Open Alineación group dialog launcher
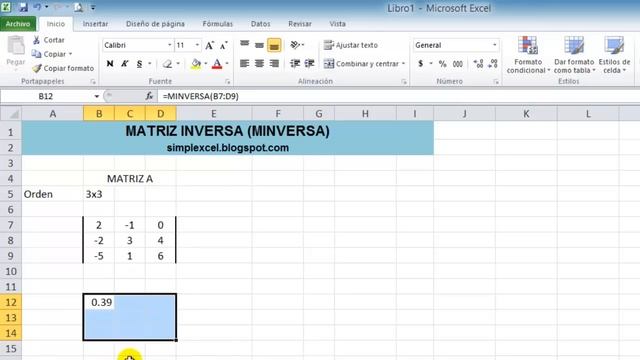 [404, 82]
